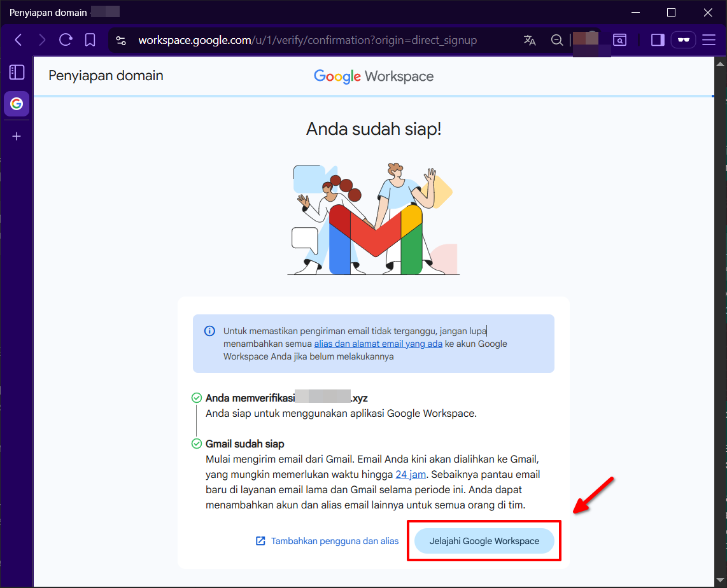This screenshot has width=727, height=588.
Task: Click the Jelajahi Google Workspace button
Action: point(484,541)
